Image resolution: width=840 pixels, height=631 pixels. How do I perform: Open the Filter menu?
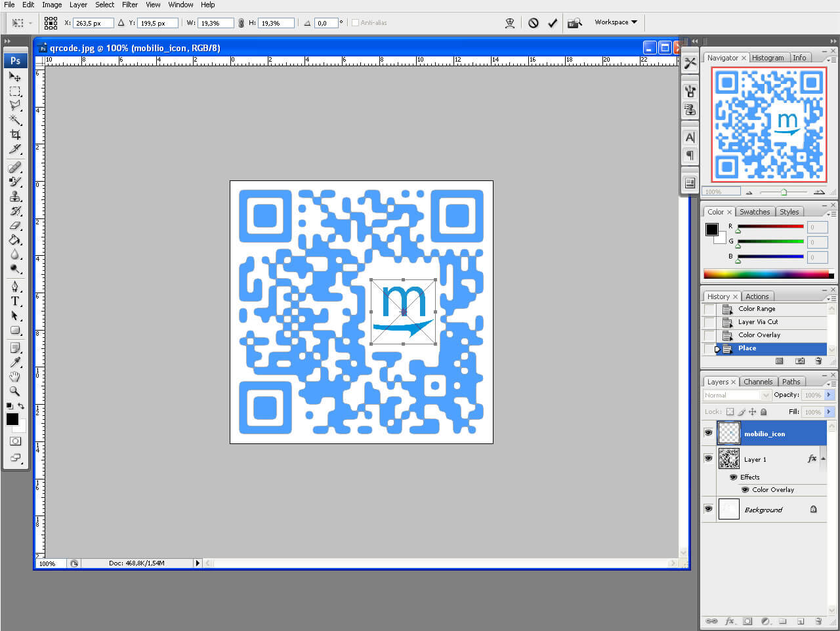pyautogui.click(x=130, y=5)
